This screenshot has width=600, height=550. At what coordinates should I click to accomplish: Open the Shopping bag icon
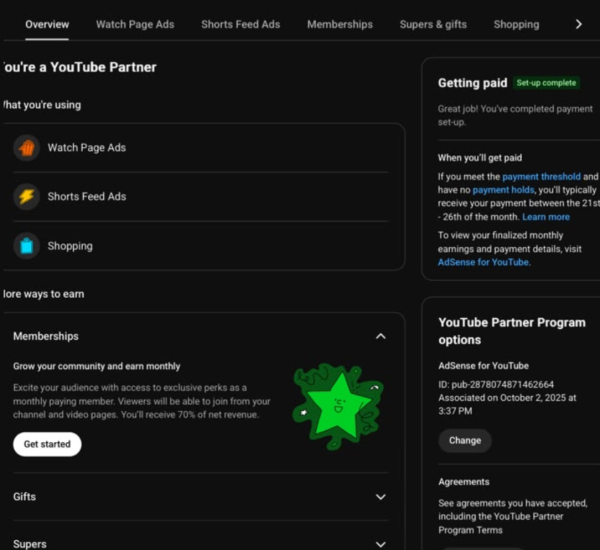tap(26, 246)
